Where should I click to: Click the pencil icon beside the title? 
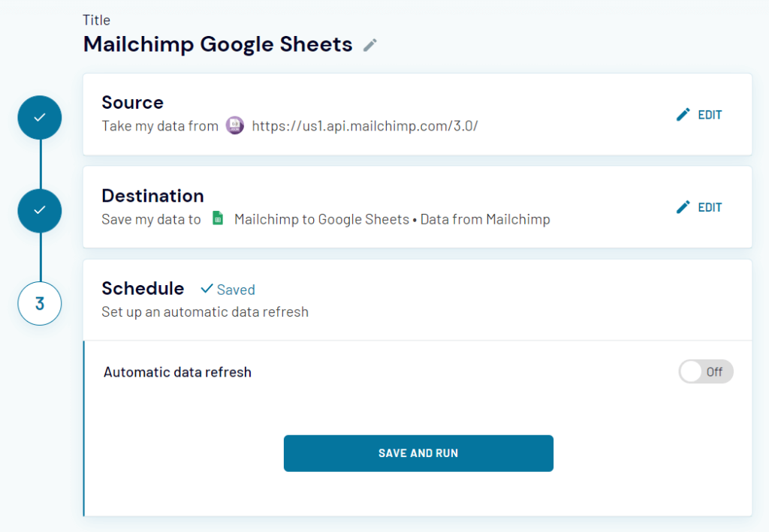[x=369, y=45]
